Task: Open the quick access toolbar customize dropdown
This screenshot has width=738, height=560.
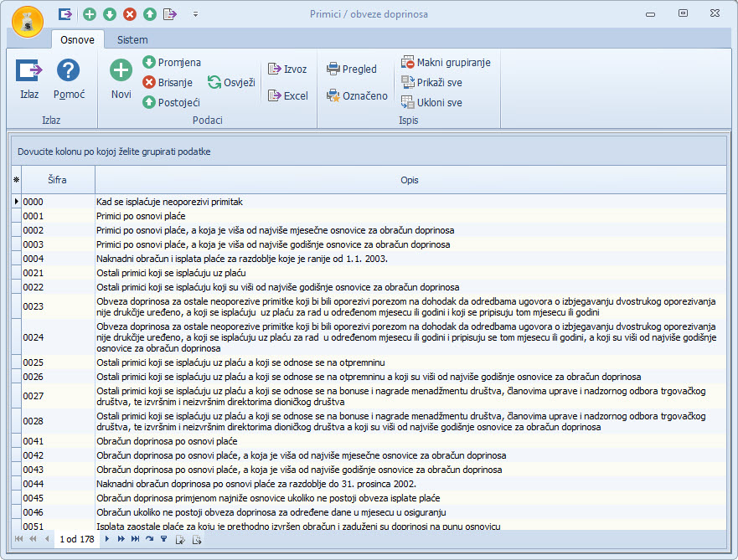Action: pos(195,14)
